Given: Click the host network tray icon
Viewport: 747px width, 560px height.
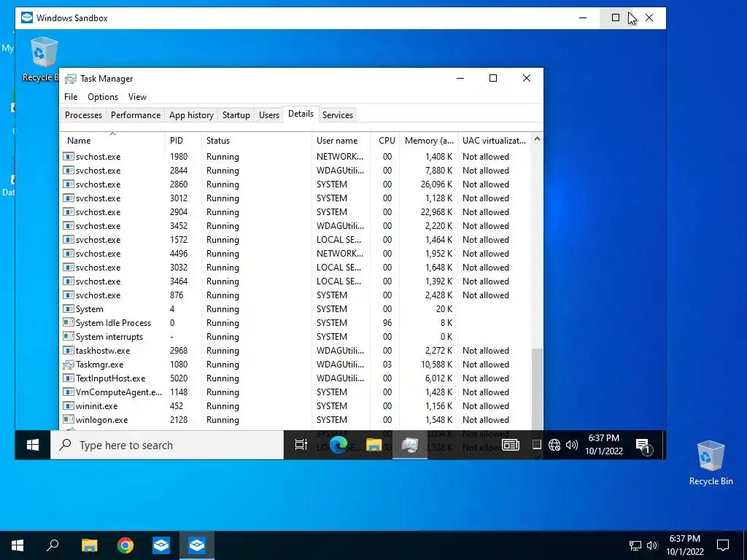Looking at the screenshot, I should 635,545.
